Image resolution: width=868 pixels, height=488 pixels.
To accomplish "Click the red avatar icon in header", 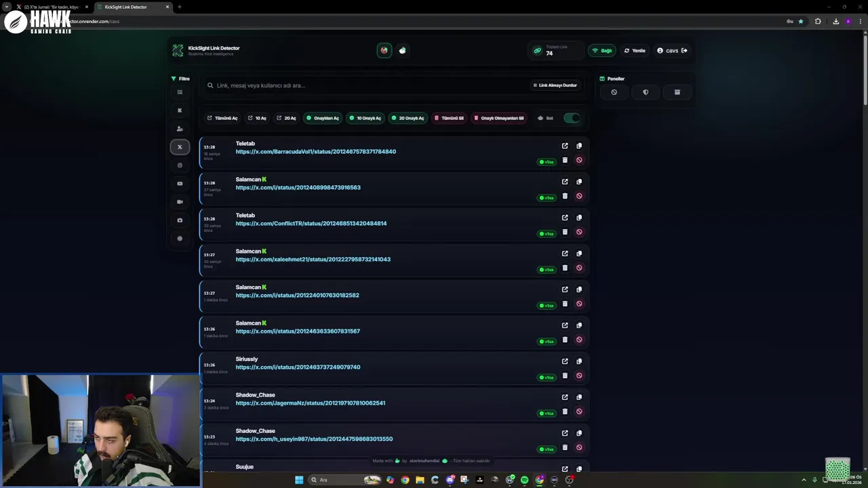I will pos(384,50).
